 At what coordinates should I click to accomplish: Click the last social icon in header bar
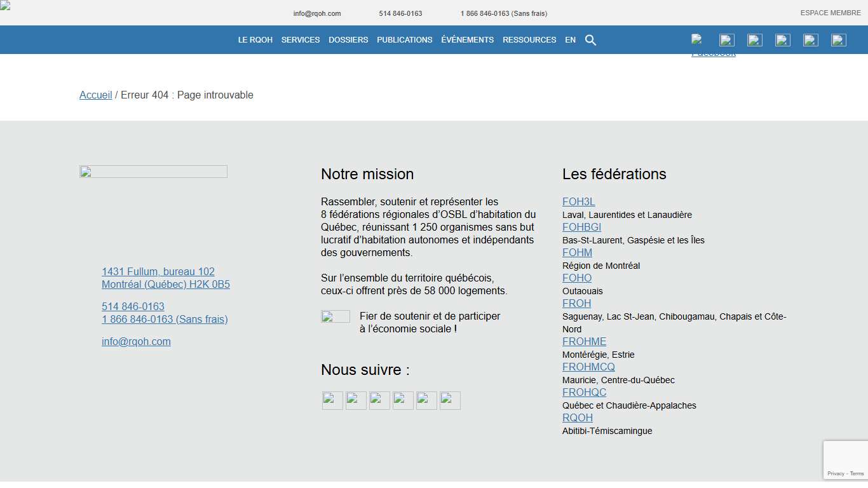tap(838, 39)
